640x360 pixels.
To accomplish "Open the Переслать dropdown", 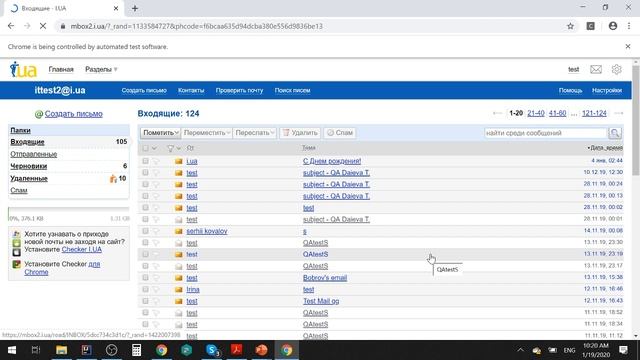I will click(x=255, y=133).
